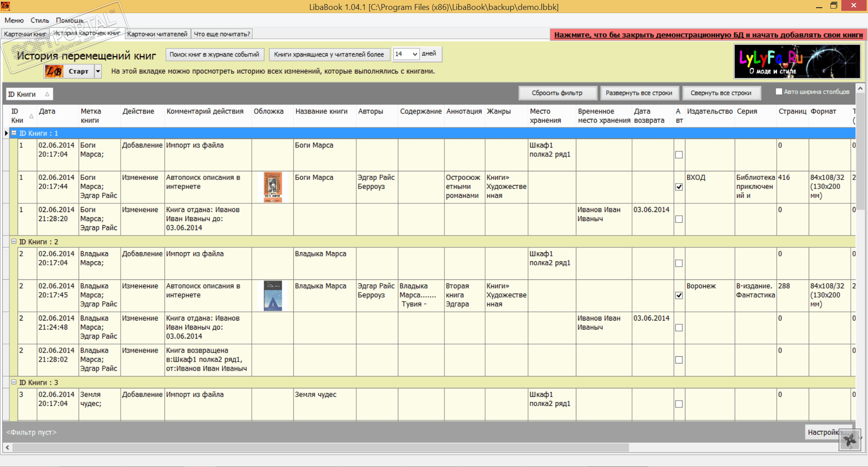Open the Старт button dropdown arrow

[x=98, y=71]
